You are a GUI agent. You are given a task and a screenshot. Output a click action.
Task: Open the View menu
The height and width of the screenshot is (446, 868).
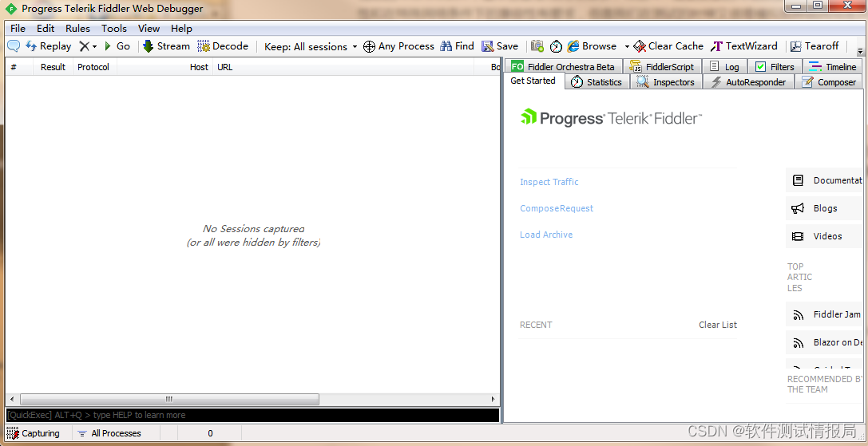click(x=149, y=28)
